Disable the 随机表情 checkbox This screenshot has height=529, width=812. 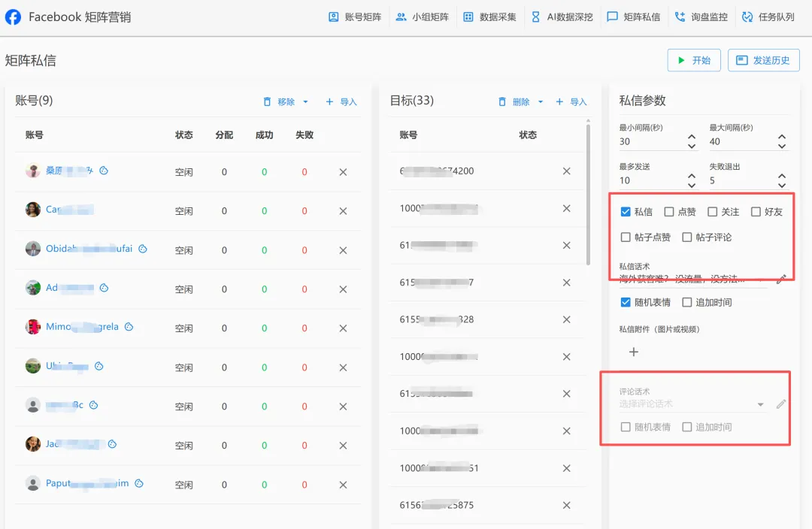point(626,303)
